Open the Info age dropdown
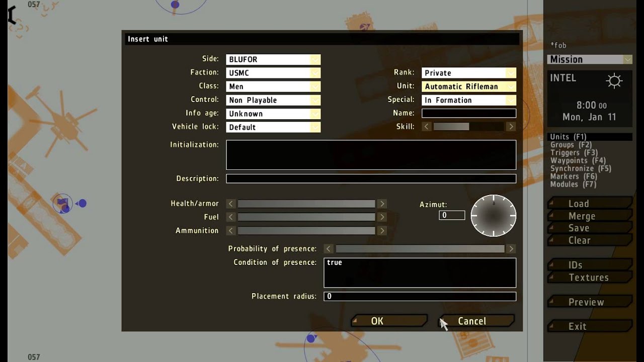Image resolution: width=644 pixels, height=362 pixels. pyautogui.click(x=273, y=114)
